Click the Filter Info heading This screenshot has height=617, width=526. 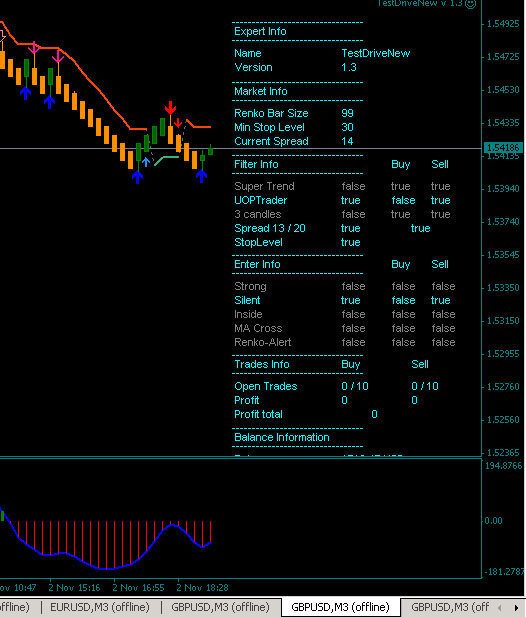pos(256,164)
